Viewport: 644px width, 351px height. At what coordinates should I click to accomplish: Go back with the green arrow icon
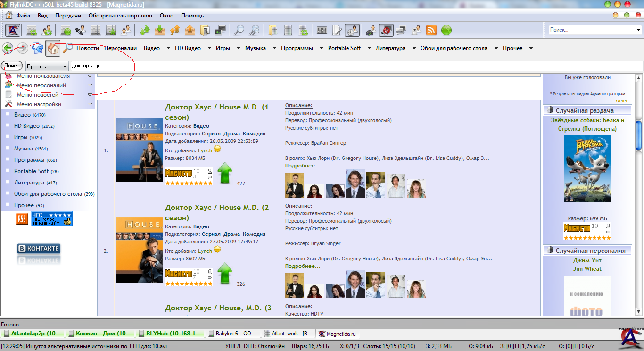point(8,48)
